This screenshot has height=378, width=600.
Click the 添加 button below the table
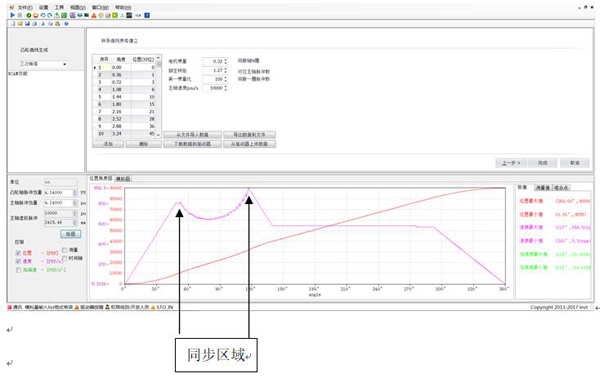(x=108, y=144)
